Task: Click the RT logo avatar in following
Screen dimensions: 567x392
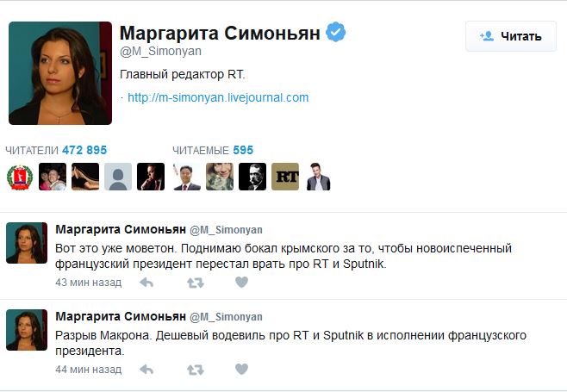Action: point(284,177)
